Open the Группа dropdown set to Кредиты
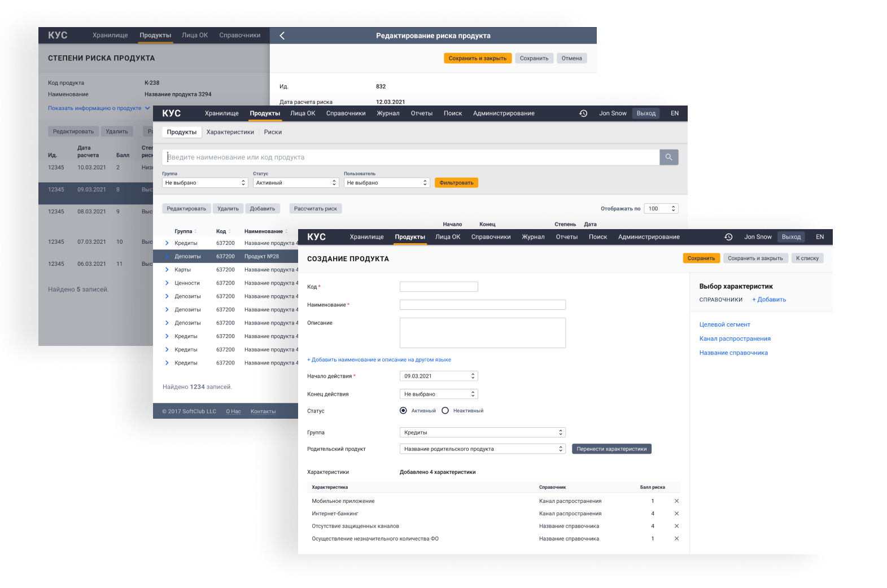Screen dimensions: 887x588 tap(482, 432)
